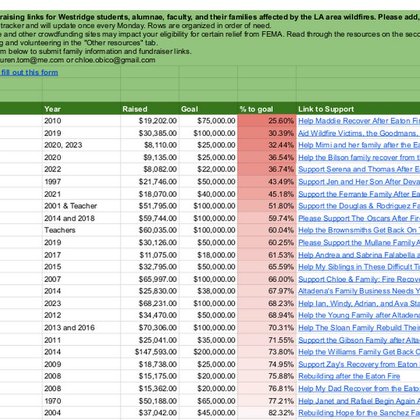
Task: Open Help Maddie Recover After Eaton Fire link
Action: (359, 121)
